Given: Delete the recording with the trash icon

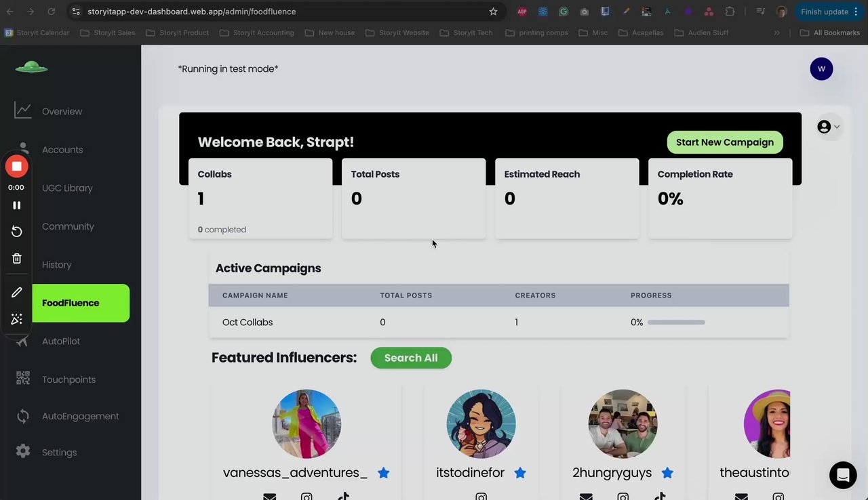Looking at the screenshot, I should 16,258.
